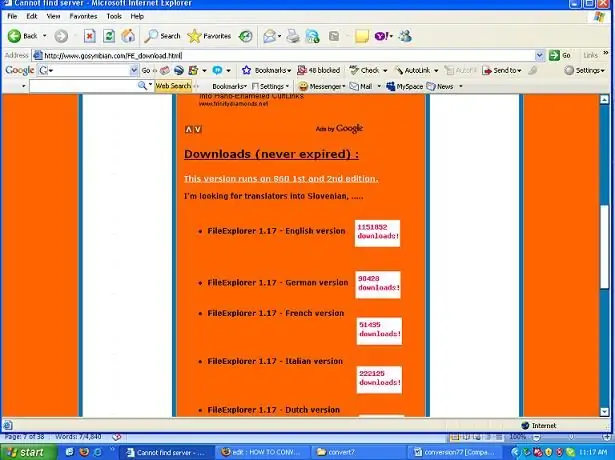This screenshot has height=460, width=615.
Task: Download FileExplorer 1.17 English version
Action: pos(276,231)
